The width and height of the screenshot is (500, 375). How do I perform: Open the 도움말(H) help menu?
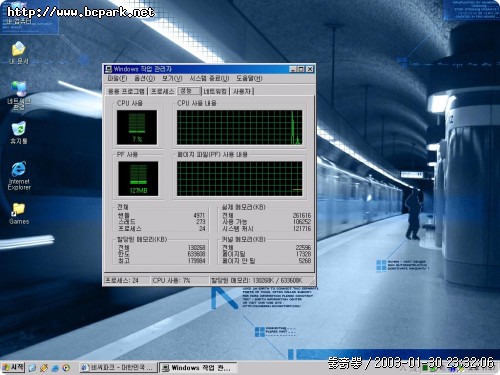(249, 79)
